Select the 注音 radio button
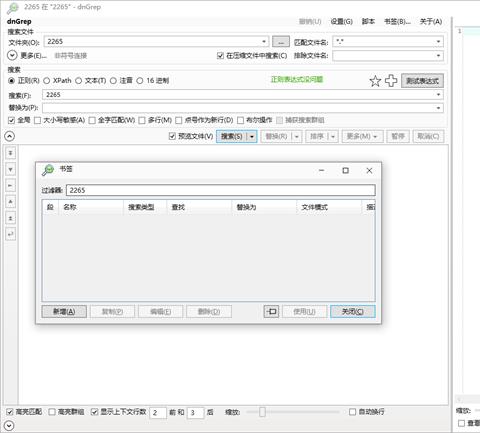 click(x=113, y=81)
